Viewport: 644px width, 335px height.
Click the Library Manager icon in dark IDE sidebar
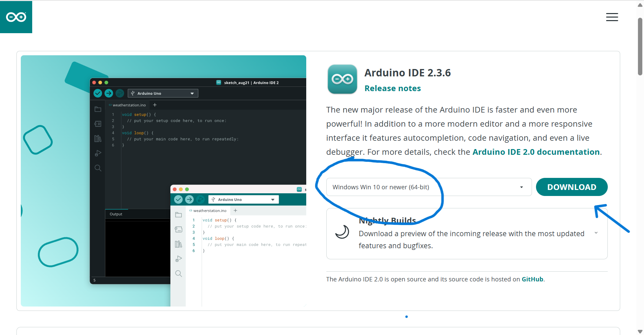[x=98, y=138]
